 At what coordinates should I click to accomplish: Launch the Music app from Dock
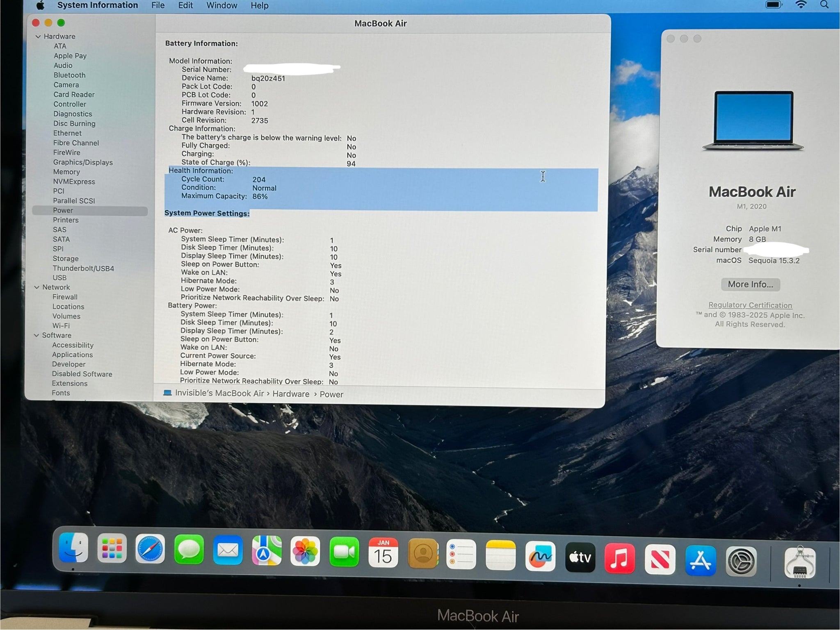tap(619, 558)
